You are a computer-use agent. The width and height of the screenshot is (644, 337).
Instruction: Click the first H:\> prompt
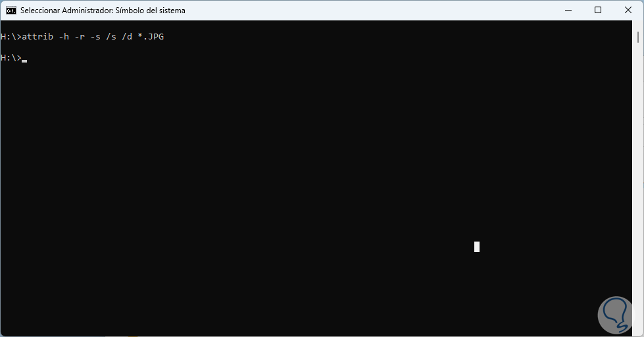click(x=11, y=37)
